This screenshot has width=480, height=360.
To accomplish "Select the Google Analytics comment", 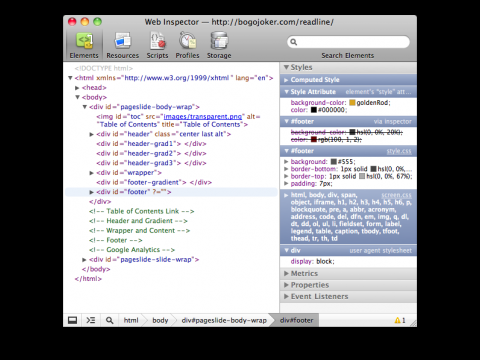I will pos(132,250).
